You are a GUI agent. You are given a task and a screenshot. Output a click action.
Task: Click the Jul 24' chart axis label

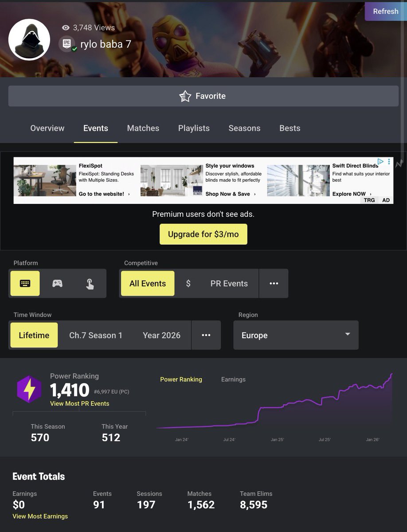(229, 439)
